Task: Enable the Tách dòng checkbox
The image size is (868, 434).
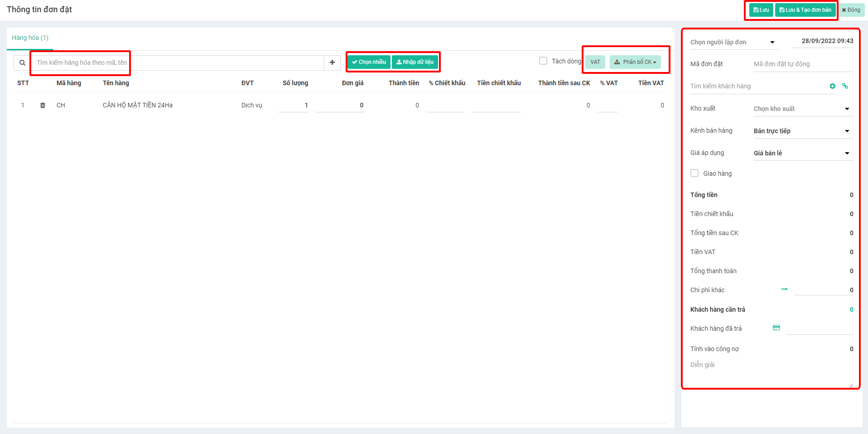Action: click(543, 61)
